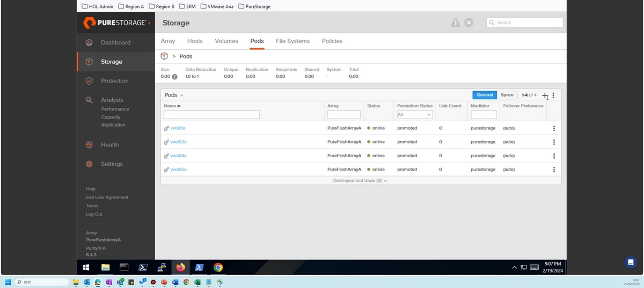Open the Protection section in sidebar

pos(114,81)
